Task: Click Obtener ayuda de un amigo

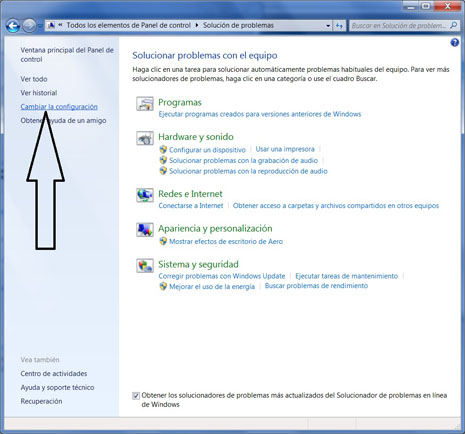Action: 63,120
